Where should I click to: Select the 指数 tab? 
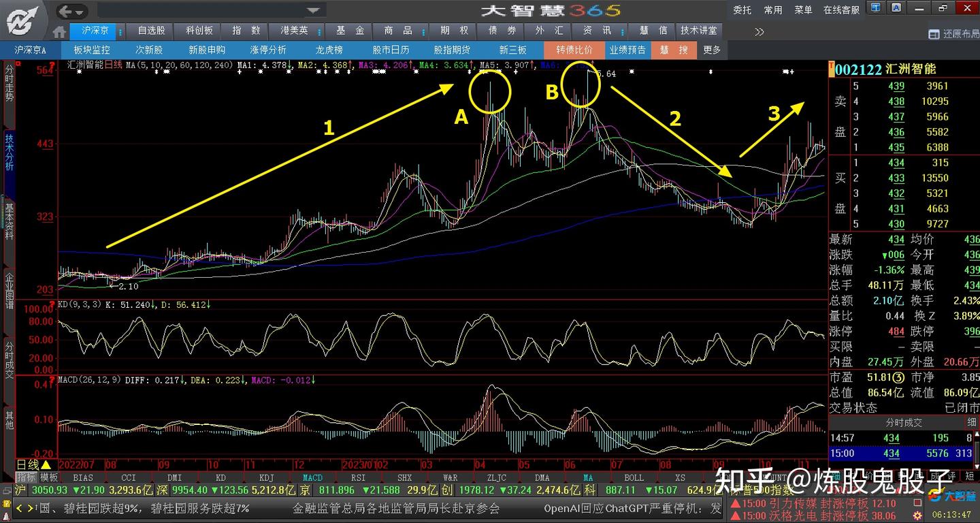pyautogui.click(x=246, y=31)
